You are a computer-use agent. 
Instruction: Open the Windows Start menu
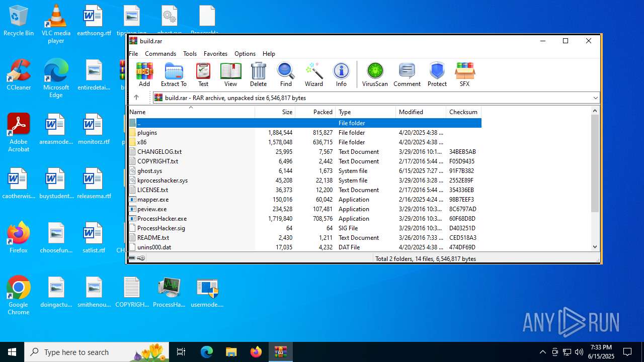pos(12,352)
